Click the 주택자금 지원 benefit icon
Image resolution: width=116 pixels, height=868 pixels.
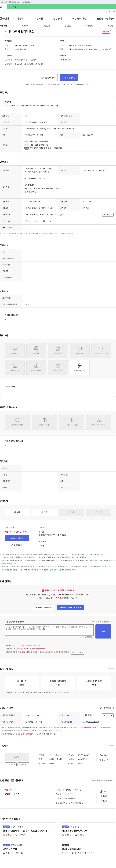coord(14,368)
